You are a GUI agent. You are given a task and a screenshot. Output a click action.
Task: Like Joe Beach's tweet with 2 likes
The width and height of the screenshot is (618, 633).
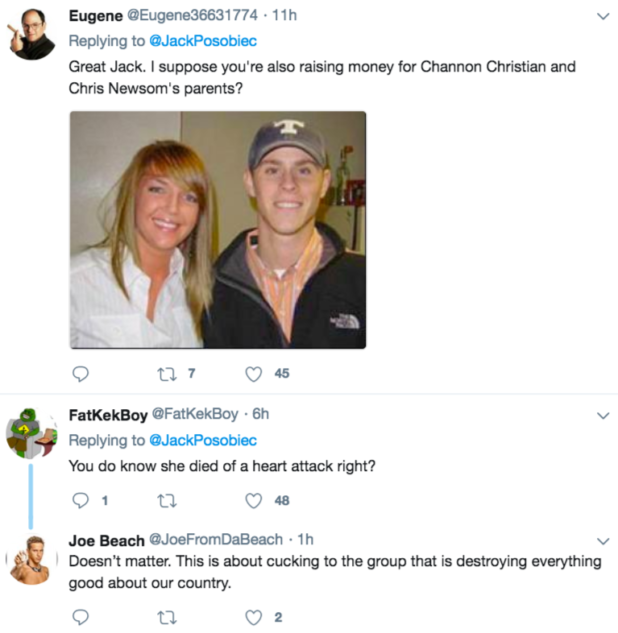pos(254,617)
